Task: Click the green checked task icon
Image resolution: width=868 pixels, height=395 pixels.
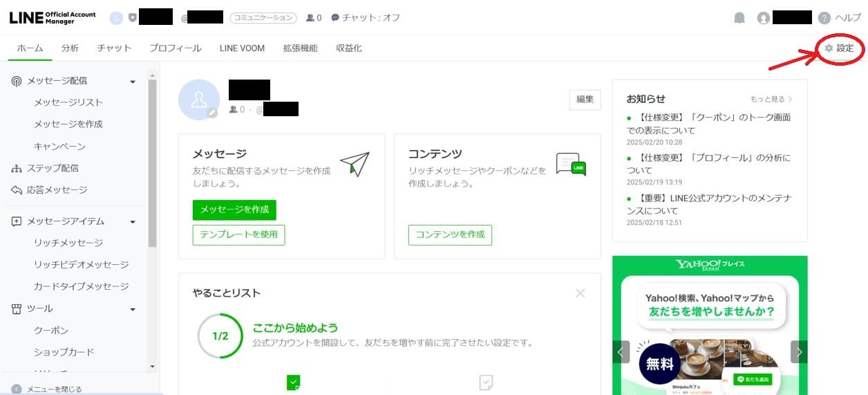Action: (x=294, y=383)
